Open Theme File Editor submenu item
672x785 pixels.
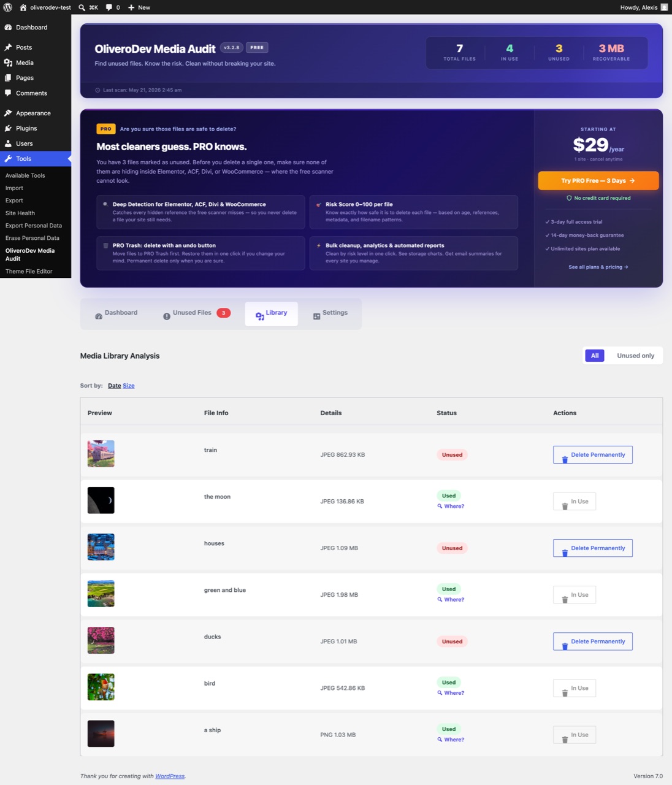29,271
